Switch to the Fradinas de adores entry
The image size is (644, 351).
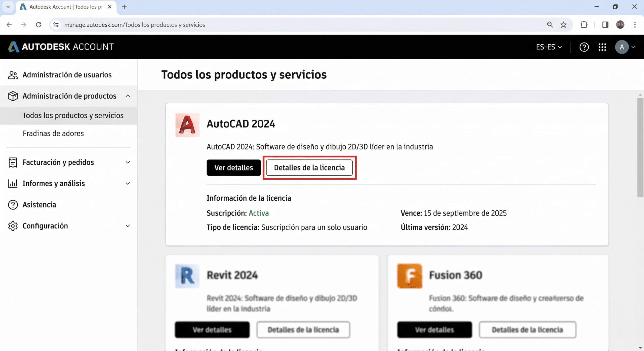(53, 134)
